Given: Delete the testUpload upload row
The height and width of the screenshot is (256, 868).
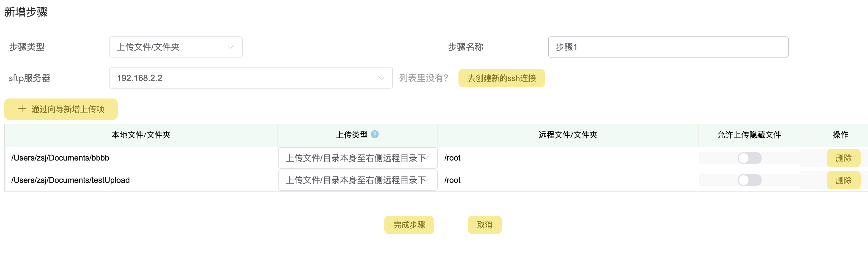Looking at the screenshot, I should point(843,180).
